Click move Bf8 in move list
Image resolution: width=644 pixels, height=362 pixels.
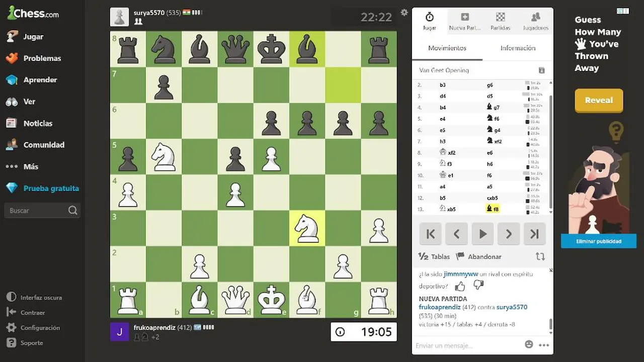(x=493, y=209)
